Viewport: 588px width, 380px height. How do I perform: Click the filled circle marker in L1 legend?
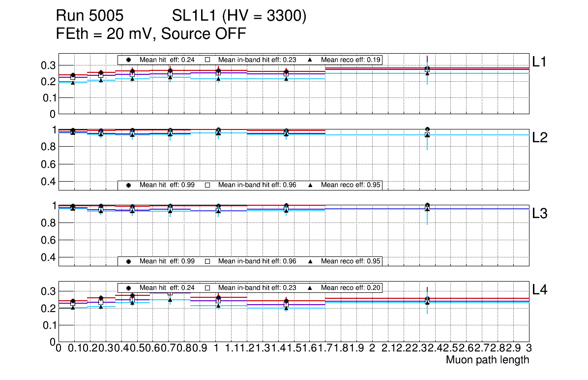129,60
